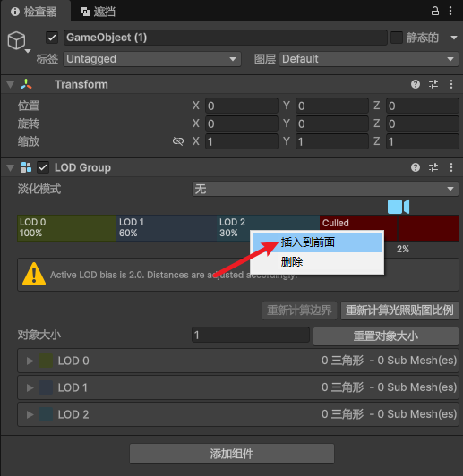Click the Position X field
Screen dimensions: 463x476
tap(242, 106)
